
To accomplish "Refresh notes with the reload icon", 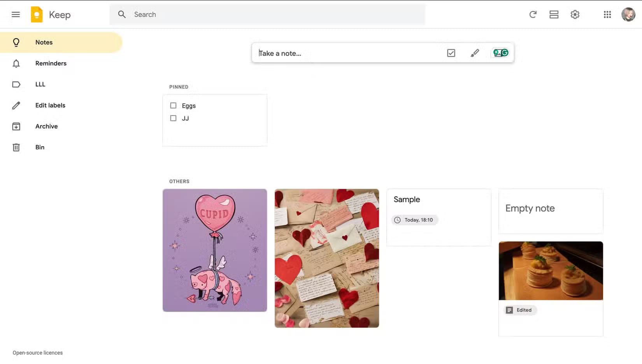I will [x=533, y=14].
